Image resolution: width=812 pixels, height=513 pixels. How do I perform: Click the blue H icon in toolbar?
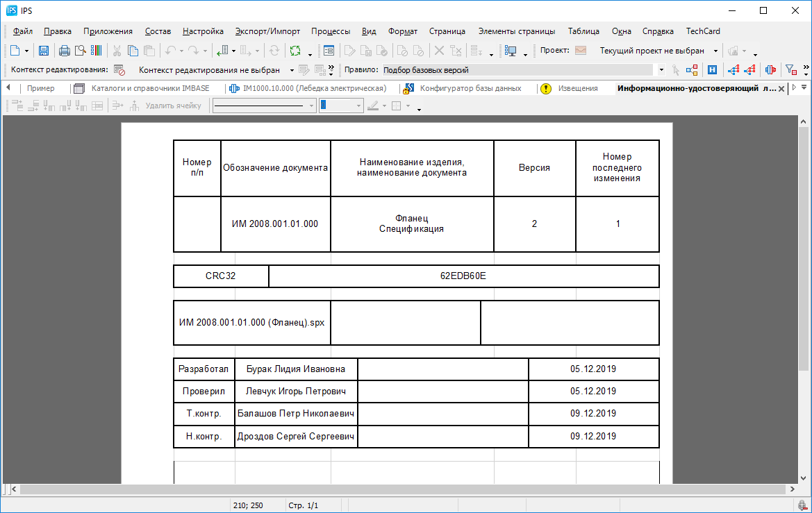click(712, 70)
